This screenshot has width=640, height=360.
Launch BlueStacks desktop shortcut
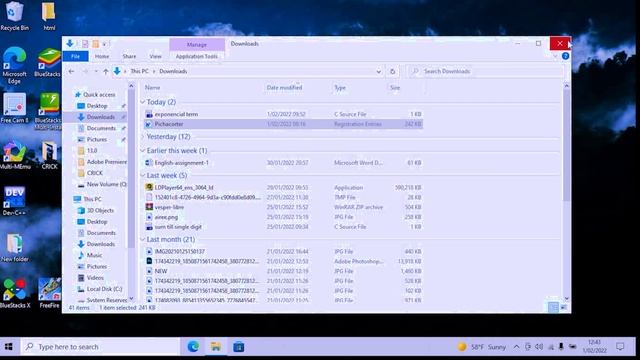coord(48,62)
